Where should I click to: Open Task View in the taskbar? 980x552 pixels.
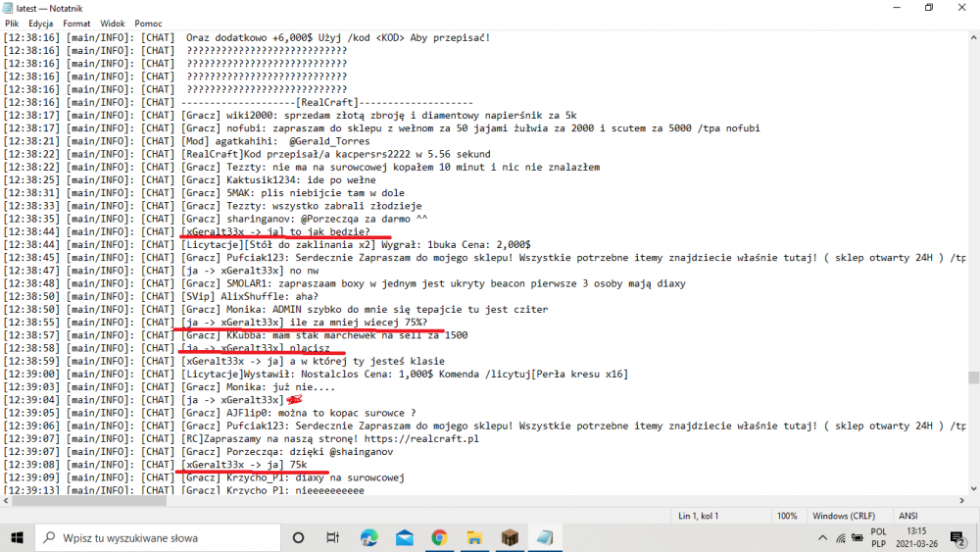333,537
